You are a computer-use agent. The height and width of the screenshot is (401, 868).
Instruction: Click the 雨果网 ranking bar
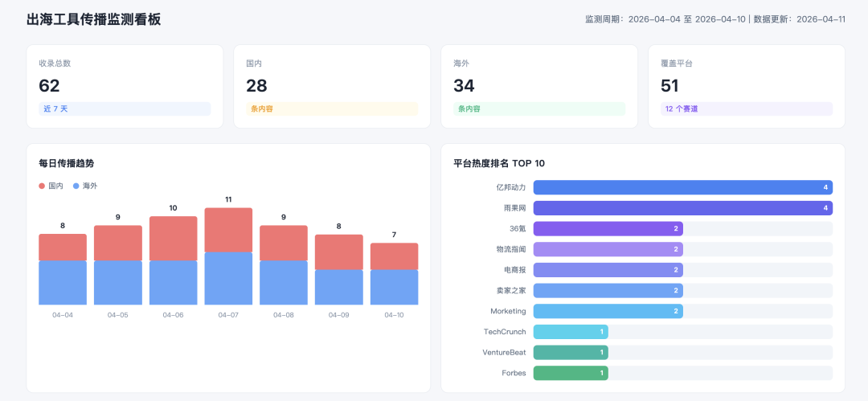click(x=682, y=208)
